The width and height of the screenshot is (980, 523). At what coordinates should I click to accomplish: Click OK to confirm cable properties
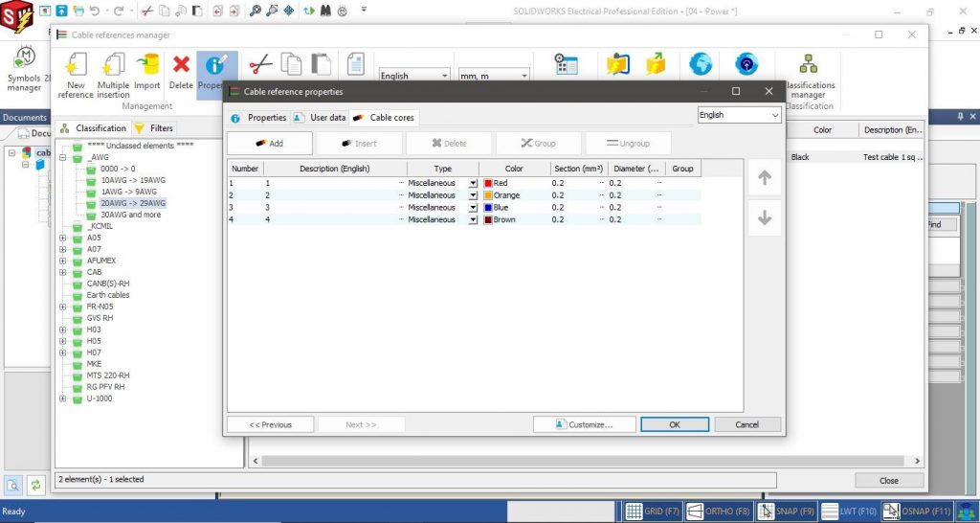675,424
